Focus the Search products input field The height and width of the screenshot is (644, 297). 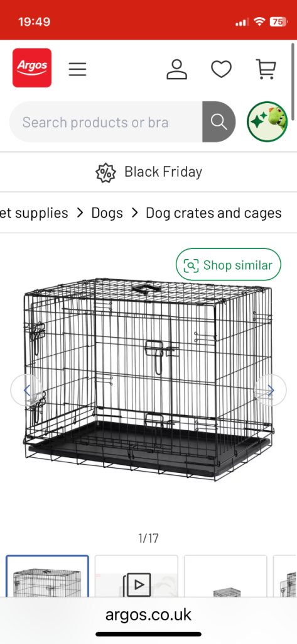pos(106,122)
